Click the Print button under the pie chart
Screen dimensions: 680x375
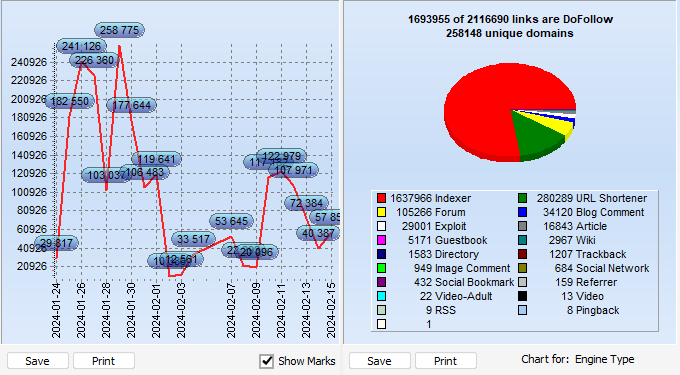445,361
